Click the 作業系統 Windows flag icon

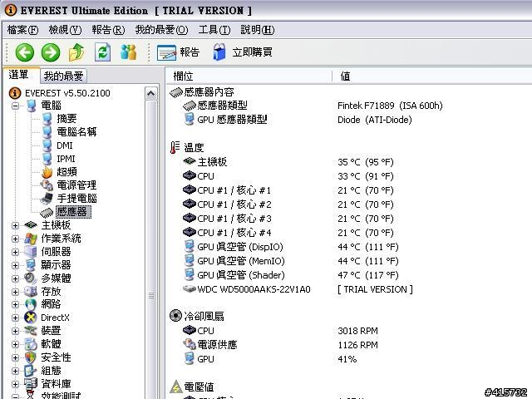[31, 239]
